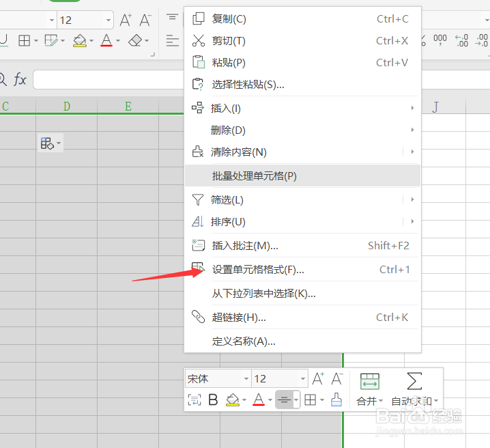Click the fx insert function icon
The height and width of the screenshot is (448, 490).
[20, 79]
